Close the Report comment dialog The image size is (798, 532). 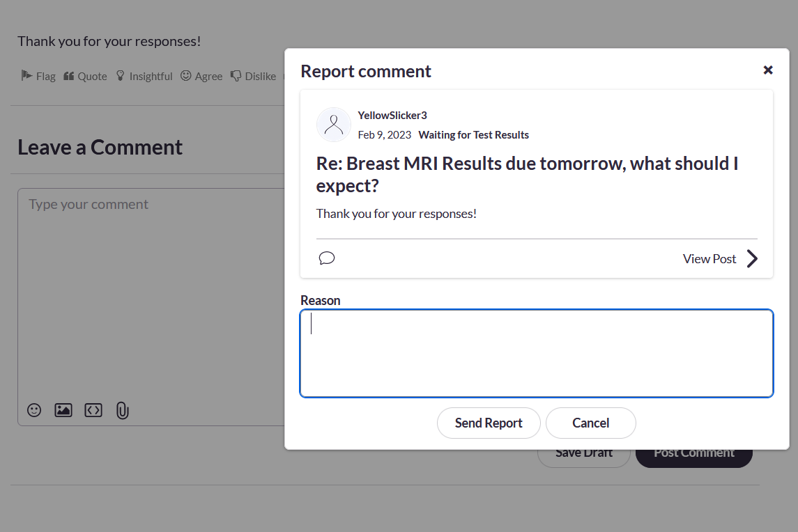coord(768,70)
